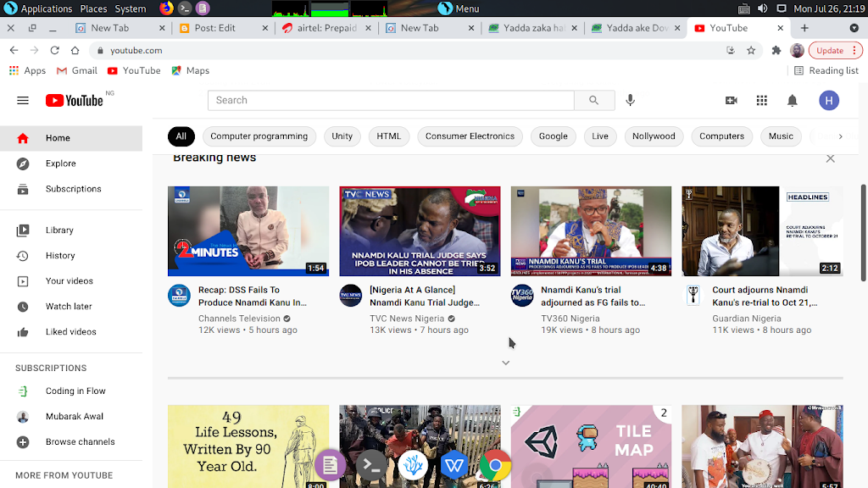Open the Chrome extensions puzzle icon
This screenshot has height=488, width=868.
(x=776, y=50)
